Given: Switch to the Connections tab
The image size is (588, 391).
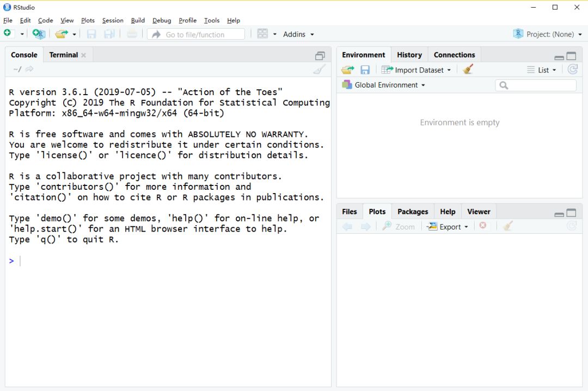Looking at the screenshot, I should tap(454, 55).
